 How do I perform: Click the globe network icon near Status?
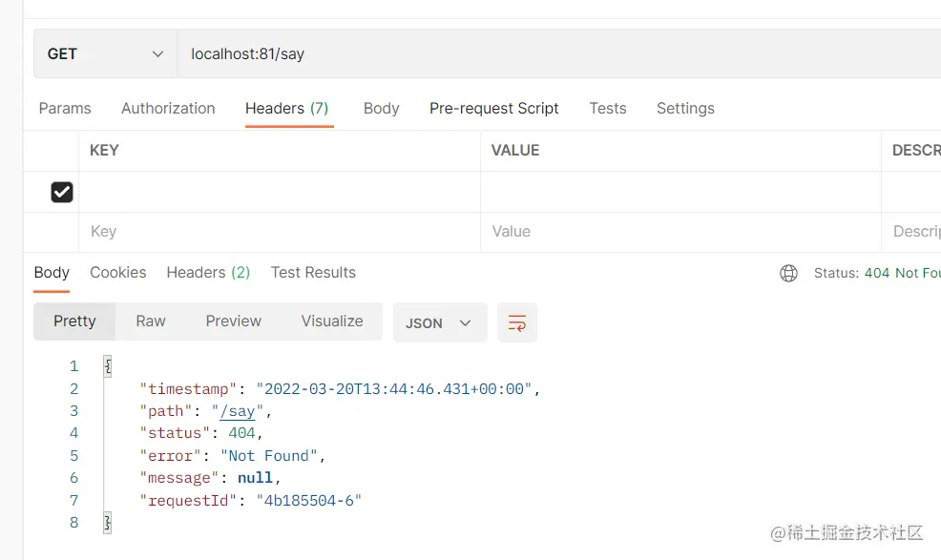788,273
